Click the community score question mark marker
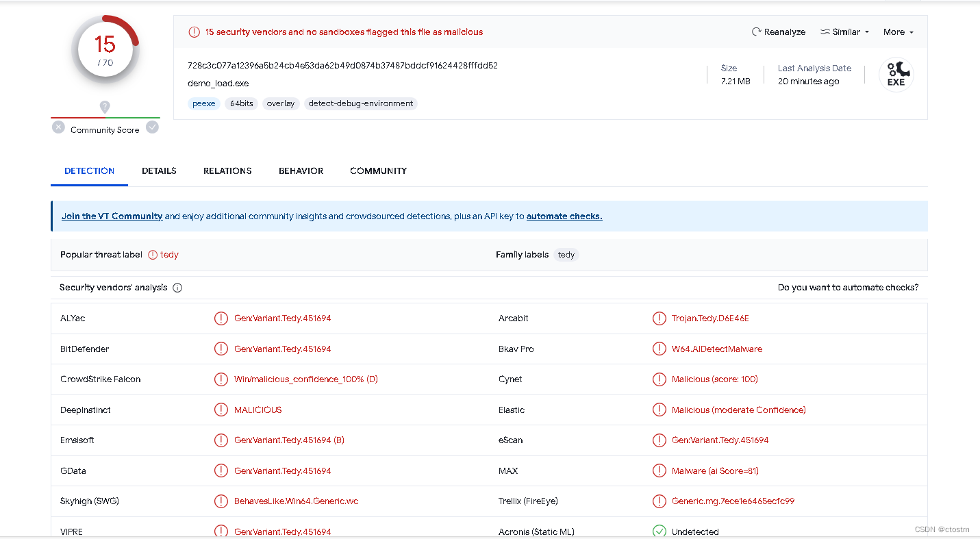980x539 pixels. (105, 107)
